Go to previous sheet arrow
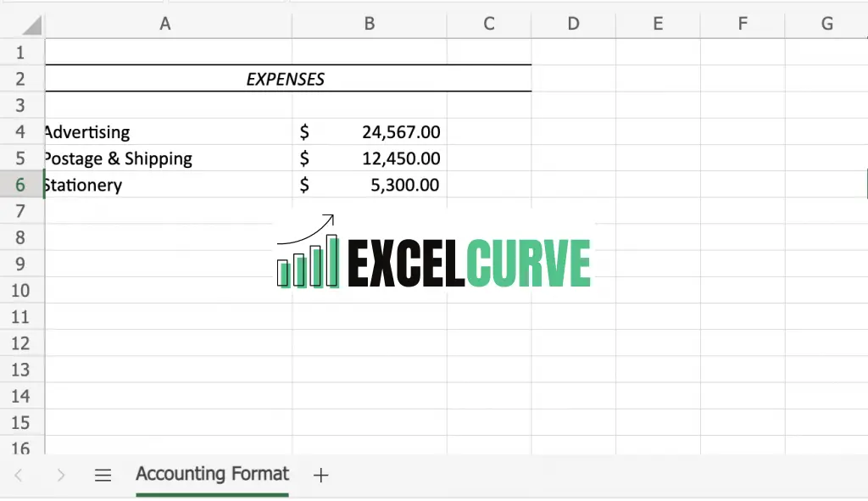This screenshot has width=868, height=501. coord(19,475)
